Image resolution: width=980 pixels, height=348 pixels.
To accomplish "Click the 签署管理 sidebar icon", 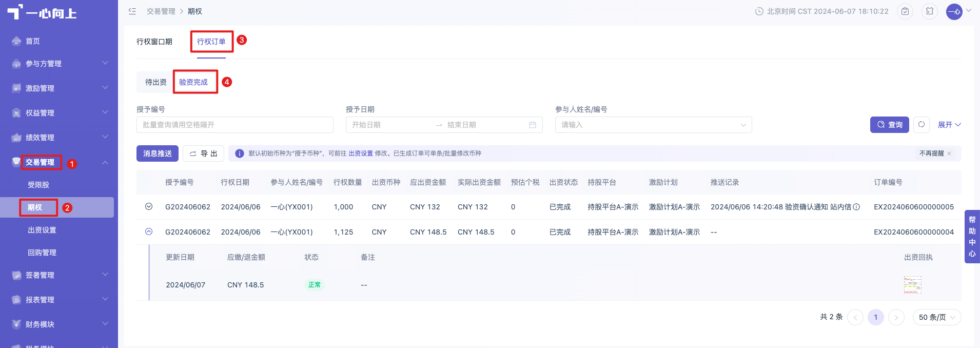I will (16, 275).
